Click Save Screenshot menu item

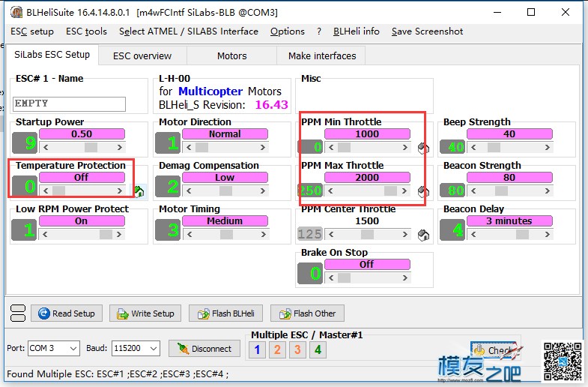pyautogui.click(x=427, y=31)
